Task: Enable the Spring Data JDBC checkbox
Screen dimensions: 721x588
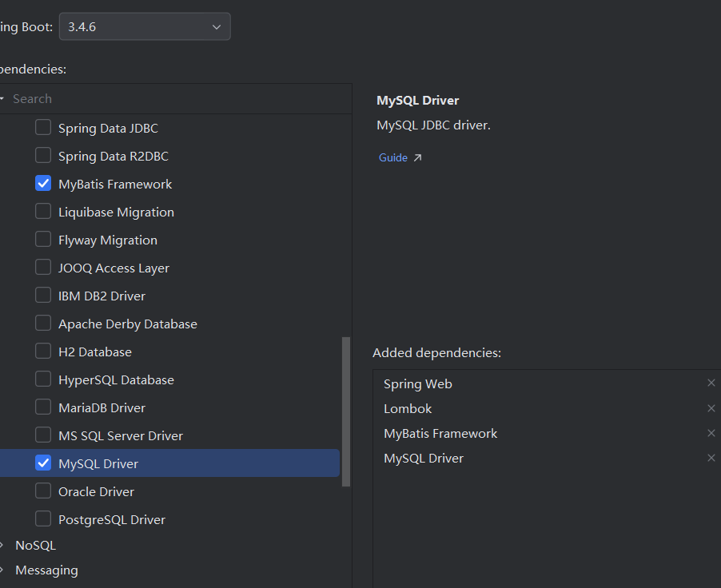Action: [x=43, y=127]
